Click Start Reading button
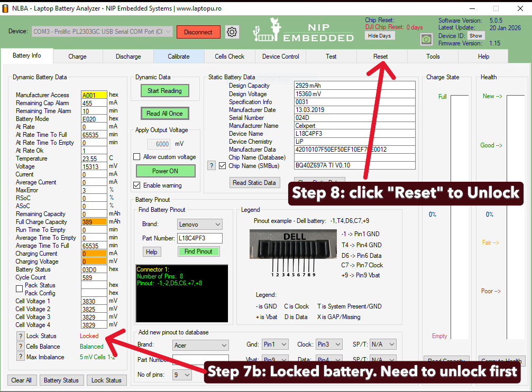532x392 pixels. (x=164, y=91)
